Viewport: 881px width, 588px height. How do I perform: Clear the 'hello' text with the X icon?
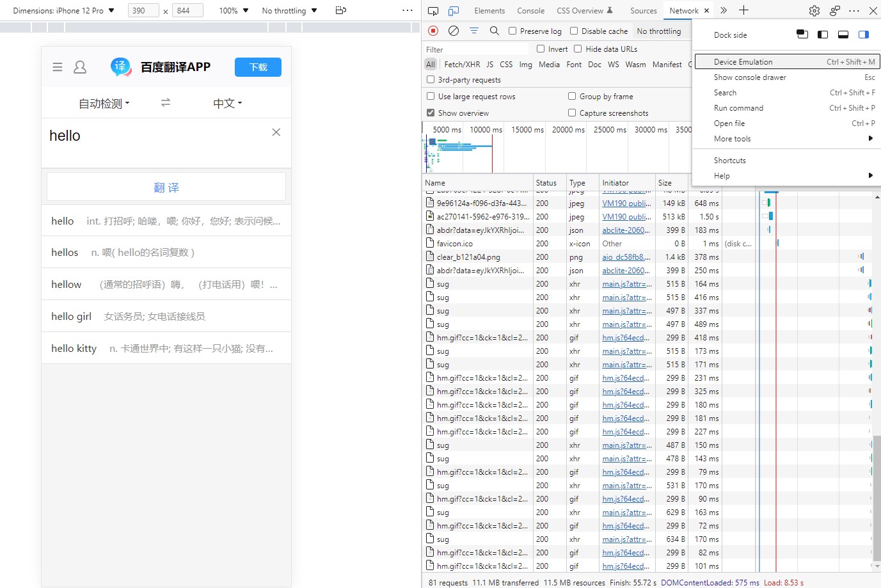tap(276, 132)
